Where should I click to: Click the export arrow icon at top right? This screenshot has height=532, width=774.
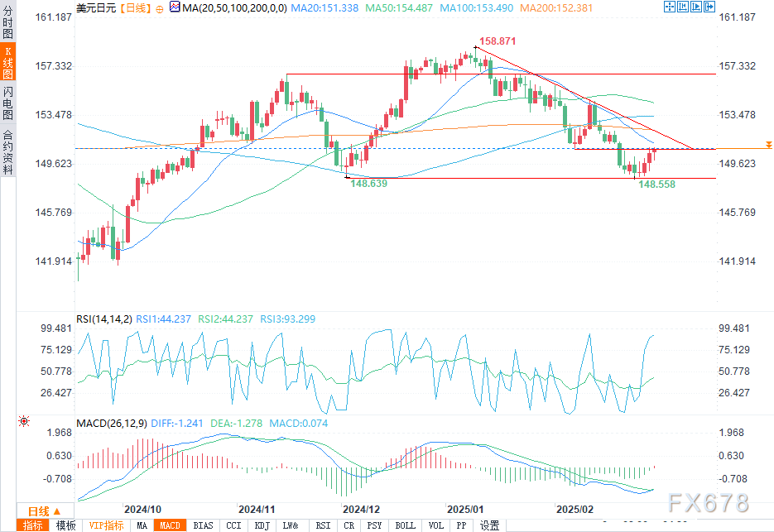(x=709, y=7)
